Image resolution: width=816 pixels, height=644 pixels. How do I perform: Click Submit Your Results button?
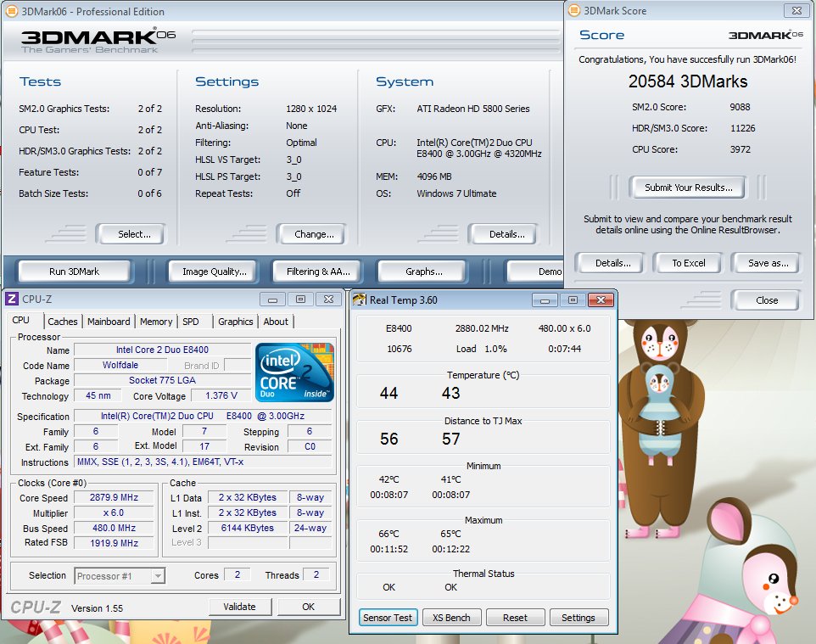point(688,188)
